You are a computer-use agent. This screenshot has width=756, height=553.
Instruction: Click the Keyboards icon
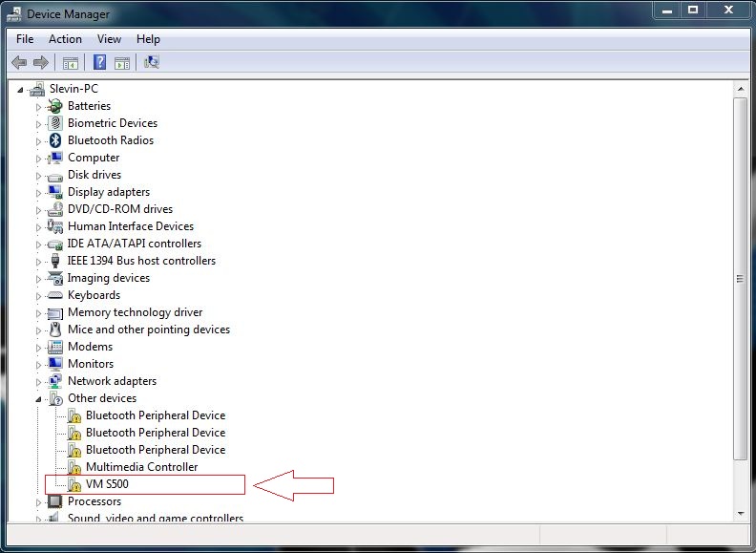coord(55,295)
